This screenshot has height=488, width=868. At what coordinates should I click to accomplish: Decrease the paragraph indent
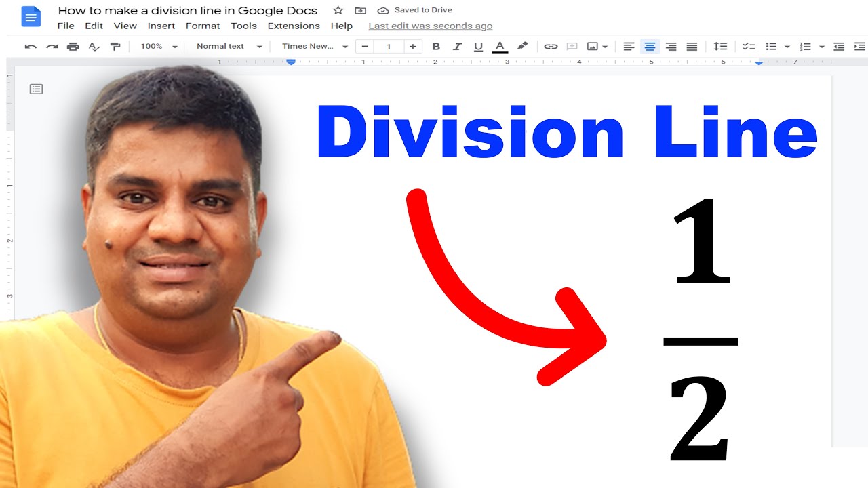pyautogui.click(x=839, y=47)
